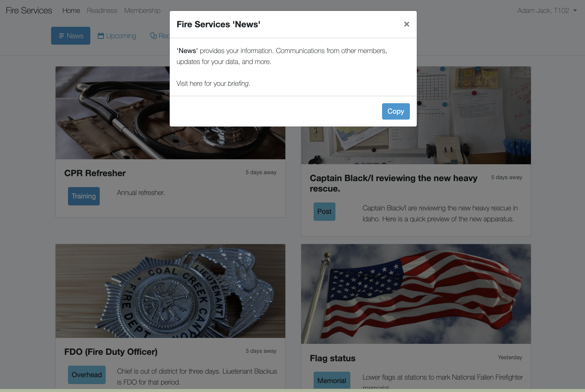Open the Coal Creek badge image
This screenshot has height=392, width=585.
170,291
